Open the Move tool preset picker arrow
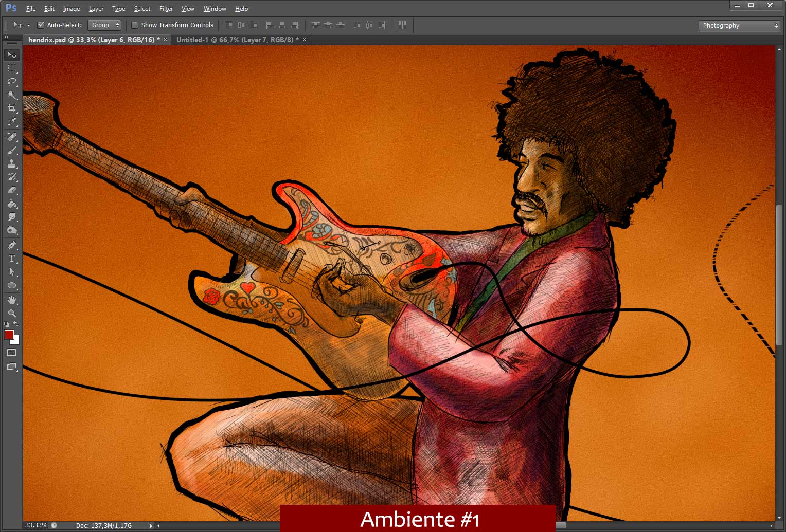The image size is (786, 532). [28, 25]
